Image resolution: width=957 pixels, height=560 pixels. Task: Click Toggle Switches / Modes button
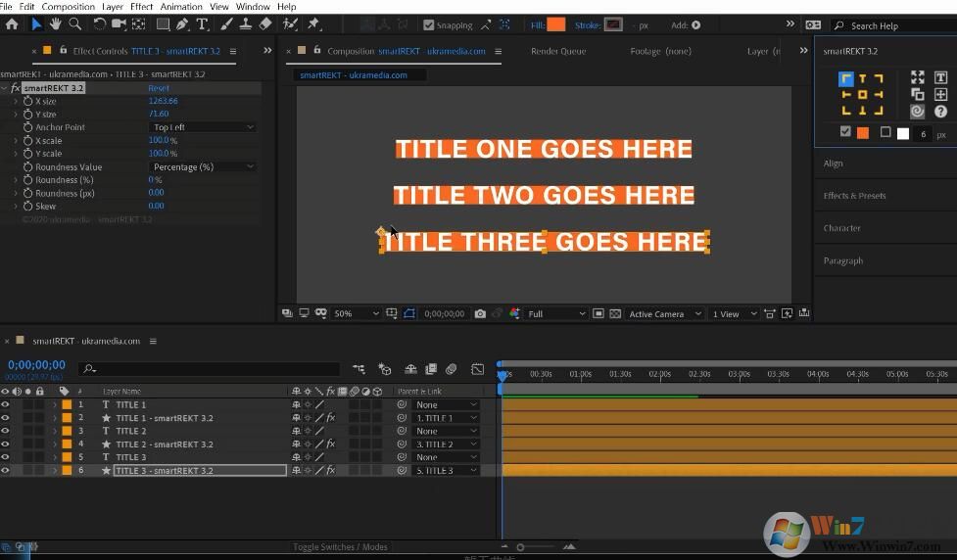tap(340, 547)
